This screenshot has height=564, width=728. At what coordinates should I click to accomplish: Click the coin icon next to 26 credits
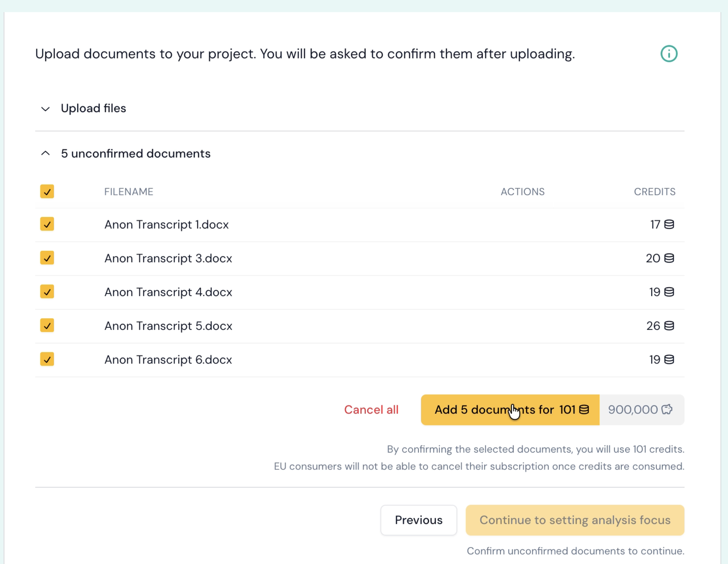point(669,326)
